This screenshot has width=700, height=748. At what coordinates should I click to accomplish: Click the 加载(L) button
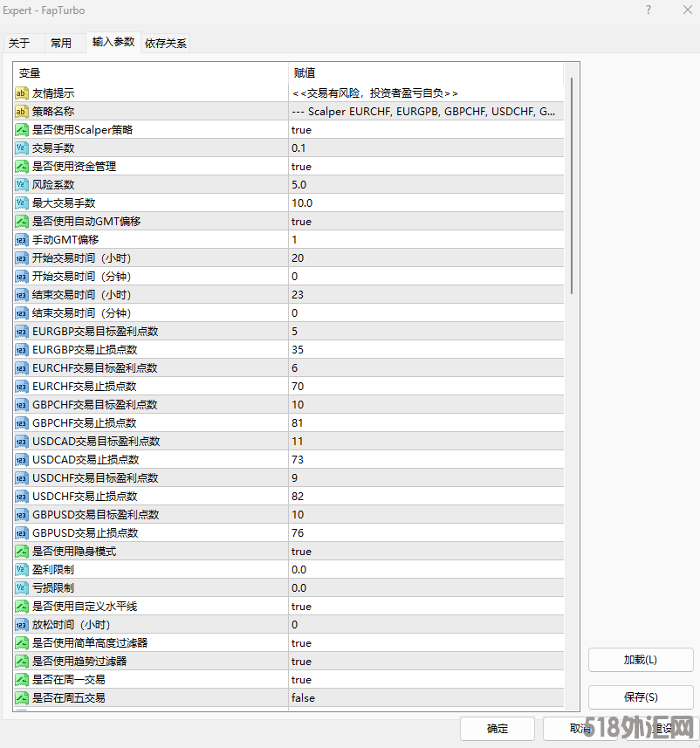[x=641, y=660]
